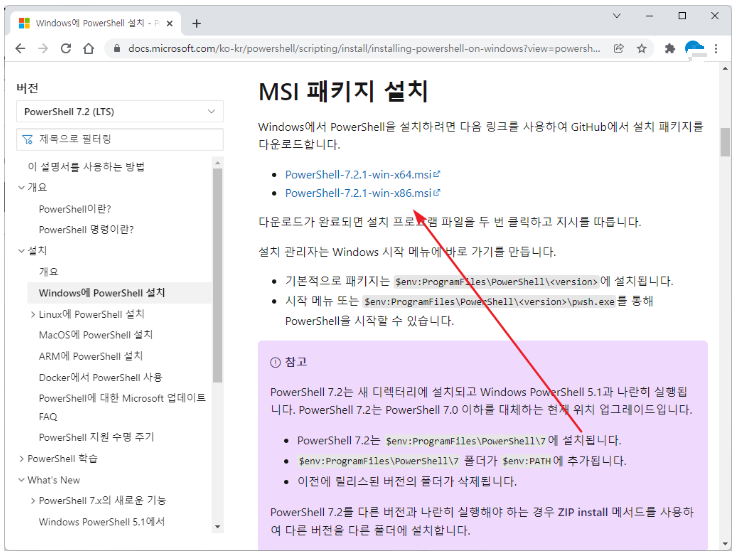Image resolution: width=738 pixels, height=553 pixels.
Task: Click the sidebar tree scrollbar thumb
Action: point(217,275)
